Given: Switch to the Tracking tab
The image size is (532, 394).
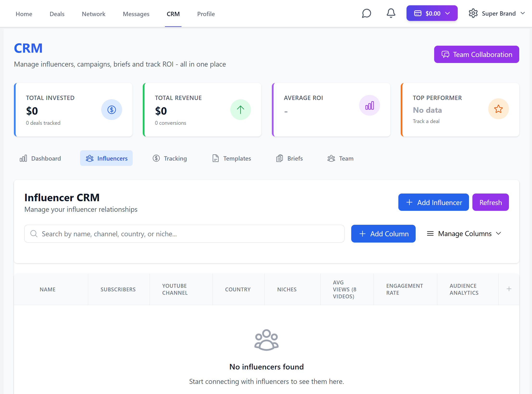Looking at the screenshot, I should pos(170,158).
